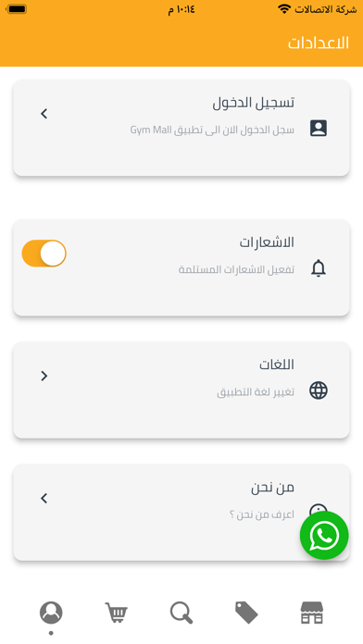363x644 pixels.
Task: Open the price tag offers tab
Action: pyautogui.click(x=246, y=613)
